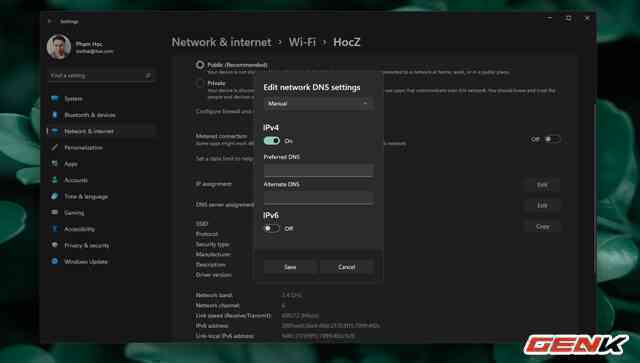
Task: Click Edit button for IP assignment
Action: click(542, 185)
